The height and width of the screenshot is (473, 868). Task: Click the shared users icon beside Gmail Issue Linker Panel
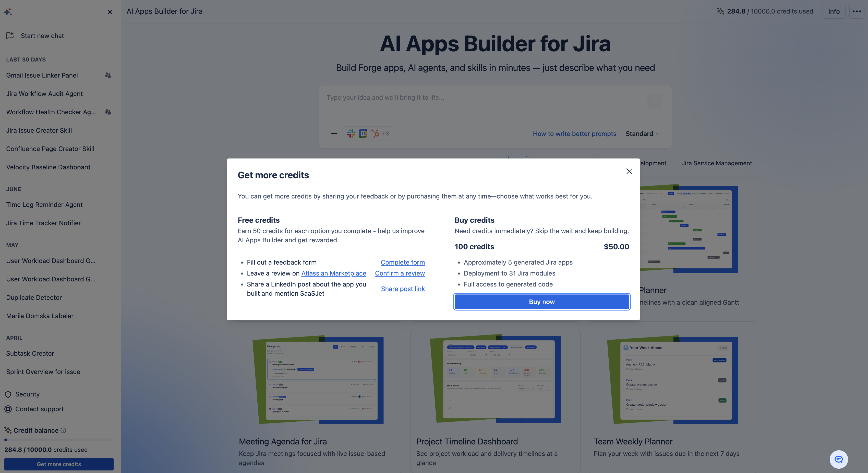click(x=108, y=75)
